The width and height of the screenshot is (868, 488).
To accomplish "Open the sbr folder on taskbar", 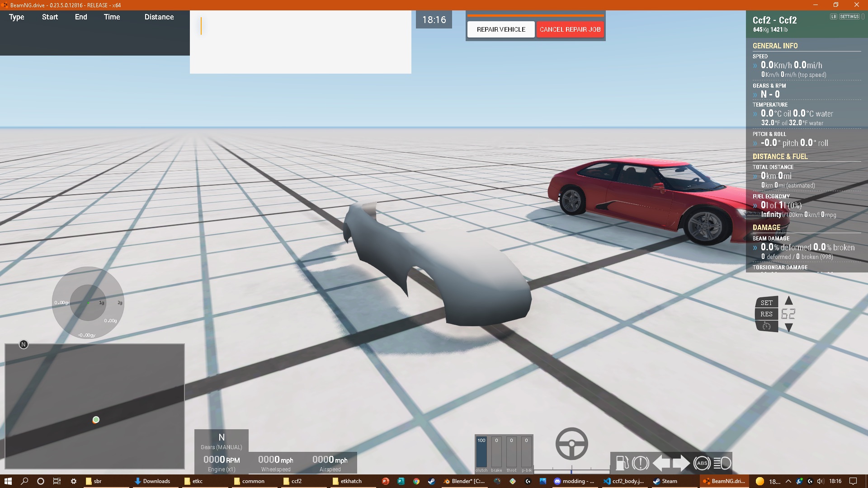I will click(106, 481).
